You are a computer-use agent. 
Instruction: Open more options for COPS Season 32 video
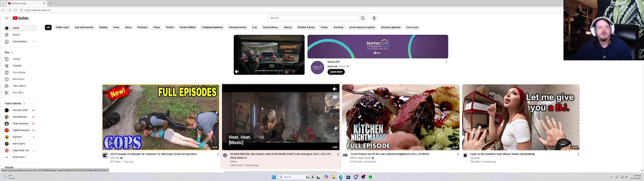[218, 154]
